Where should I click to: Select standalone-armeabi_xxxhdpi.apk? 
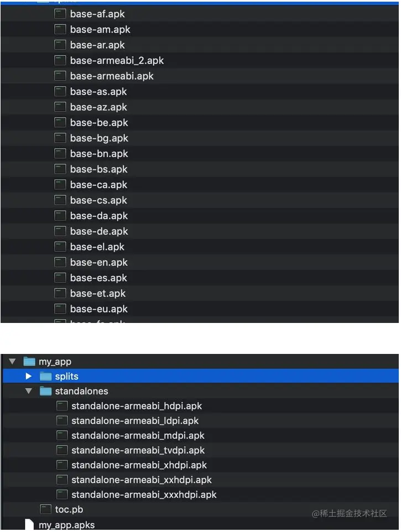144,495
